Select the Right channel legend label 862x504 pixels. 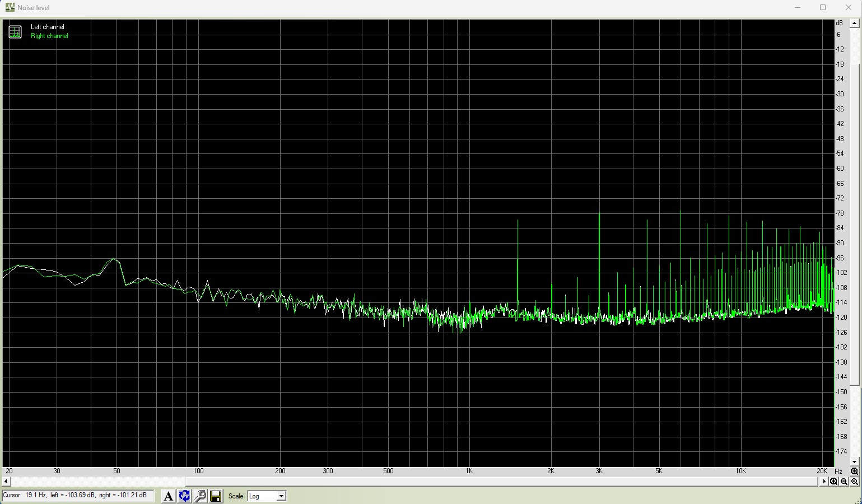[x=49, y=36]
